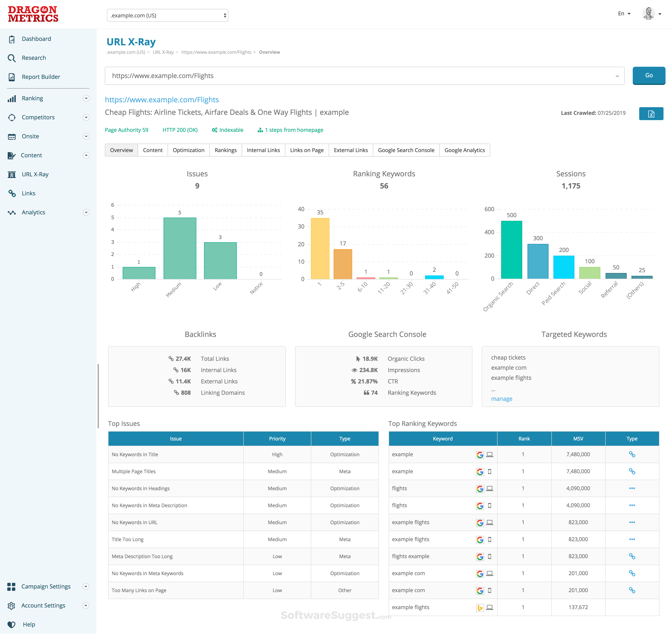This screenshot has height=635, width=672.
Task: Open the .example.com (US) campaign dropdown
Action: point(167,16)
